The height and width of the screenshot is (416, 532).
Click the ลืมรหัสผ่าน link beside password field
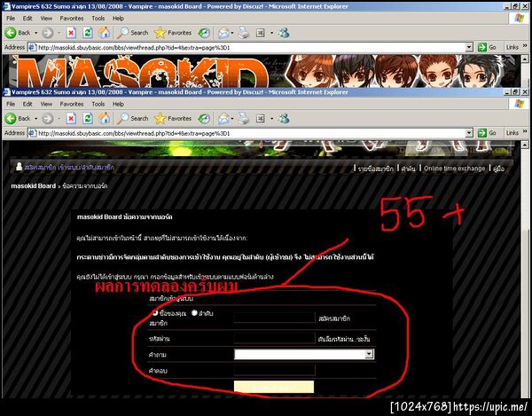[344, 339]
